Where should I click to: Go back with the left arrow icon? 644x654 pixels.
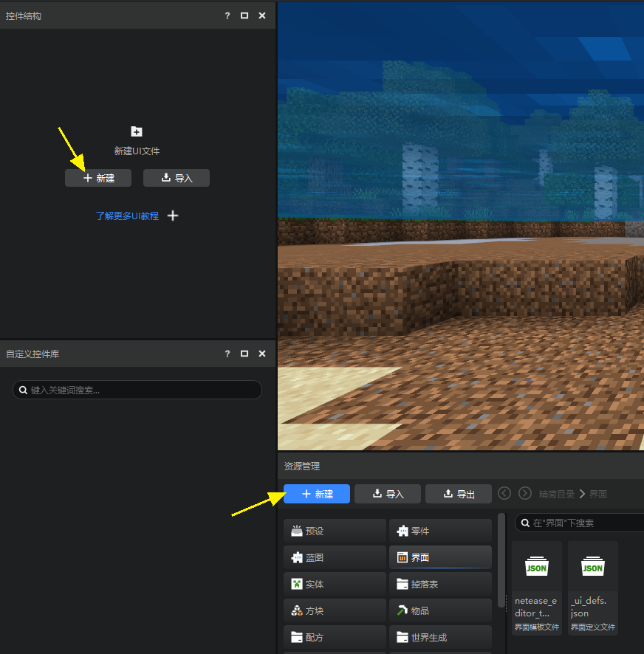504,493
